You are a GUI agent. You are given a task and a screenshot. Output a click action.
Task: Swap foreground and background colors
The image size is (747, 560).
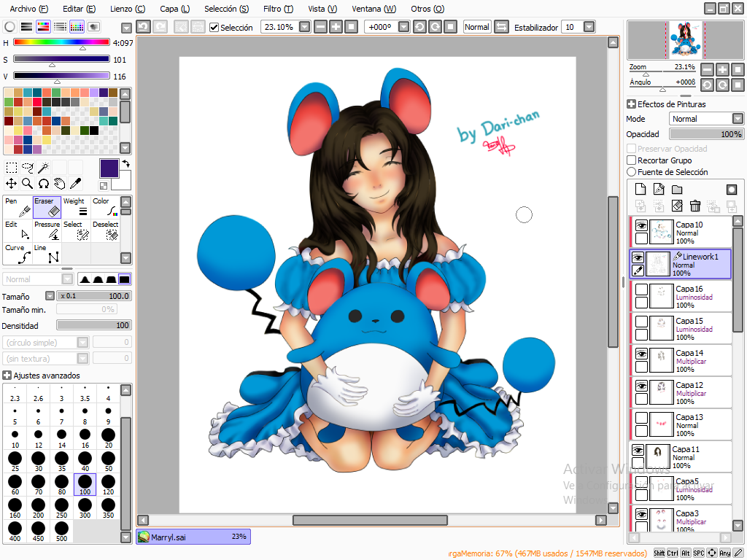pos(125,164)
